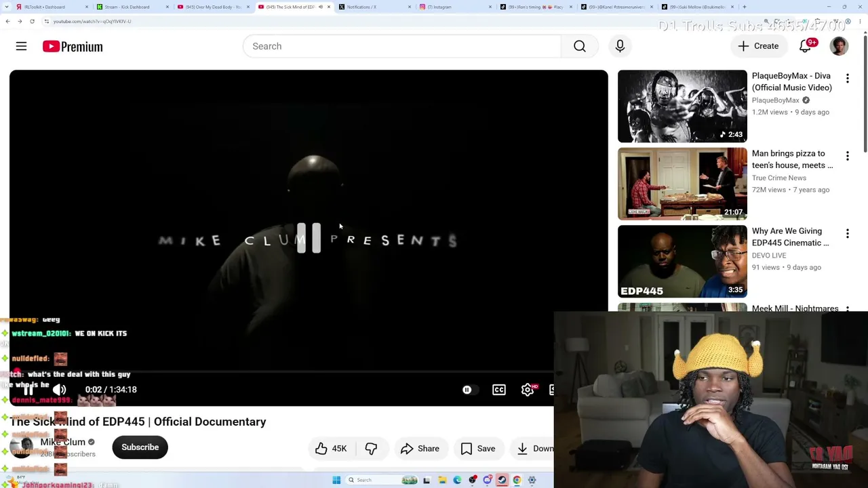Open File Explorer from the taskbar
The image size is (868, 488).
[442, 480]
